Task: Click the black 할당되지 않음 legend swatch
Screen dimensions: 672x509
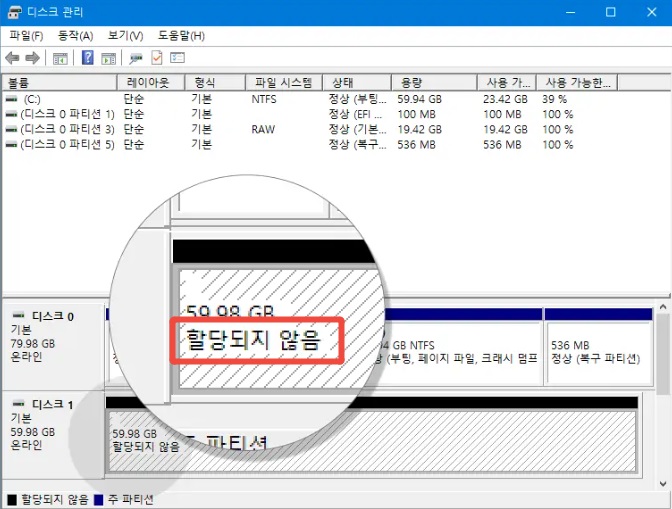Action: coord(12,500)
